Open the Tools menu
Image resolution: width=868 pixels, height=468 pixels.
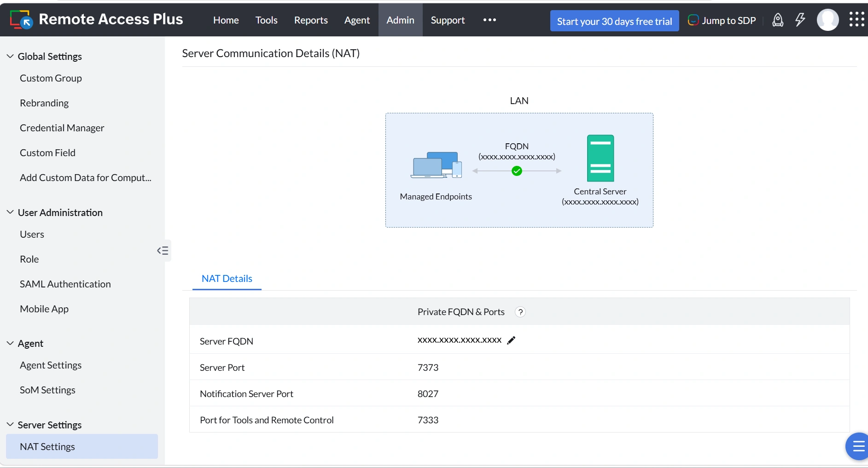point(267,20)
